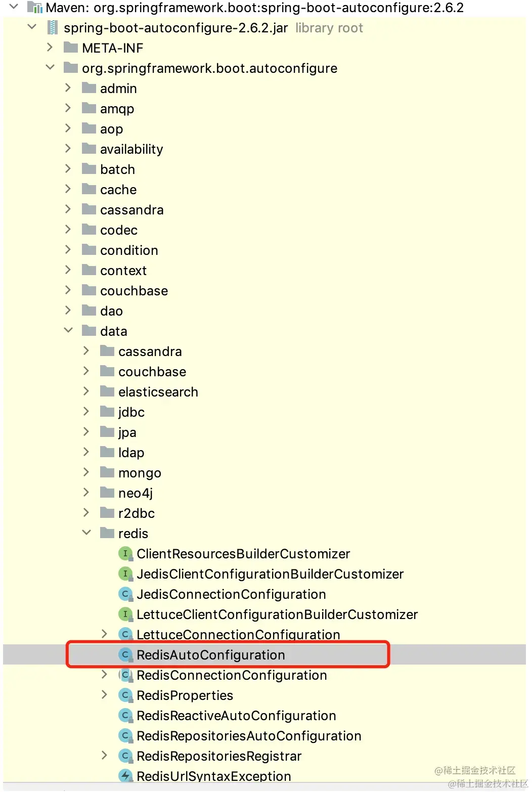
Task: Click the interface icon of JedisClientConfigurationBuilderCustomizer
Action: tap(124, 574)
